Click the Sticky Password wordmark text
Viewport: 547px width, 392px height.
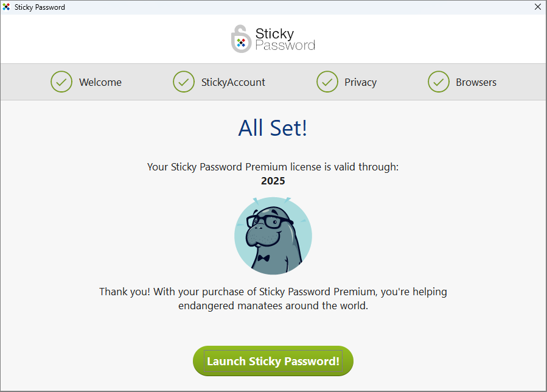[x=286, y=38]
